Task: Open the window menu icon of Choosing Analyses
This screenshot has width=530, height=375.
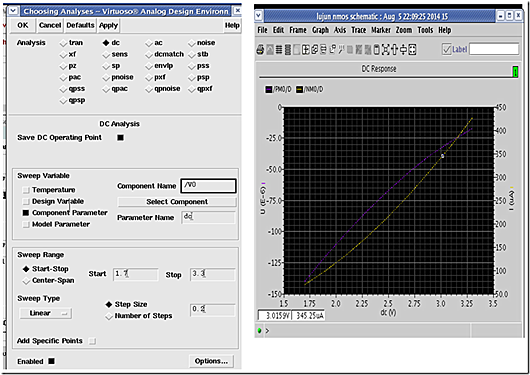Action: 13,11
